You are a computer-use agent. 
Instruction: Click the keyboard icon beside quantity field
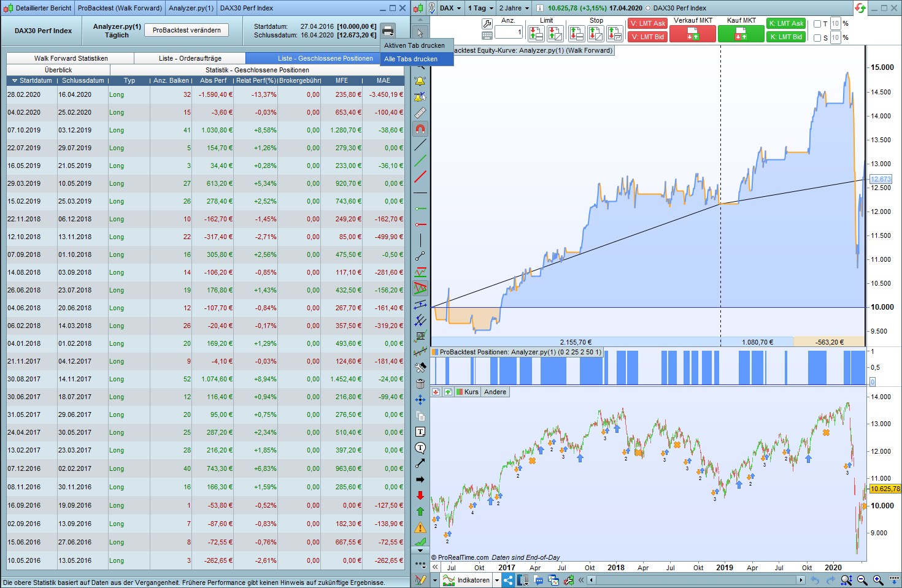(487, 36)
